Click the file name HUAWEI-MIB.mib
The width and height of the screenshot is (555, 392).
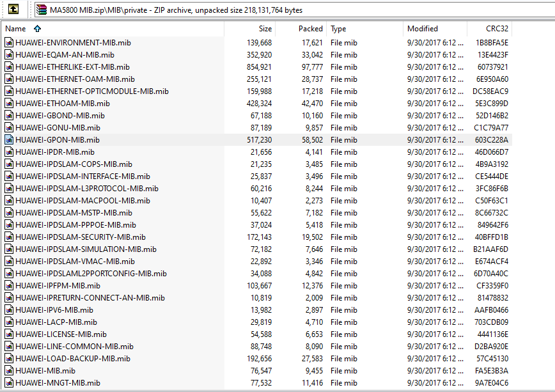45,371
